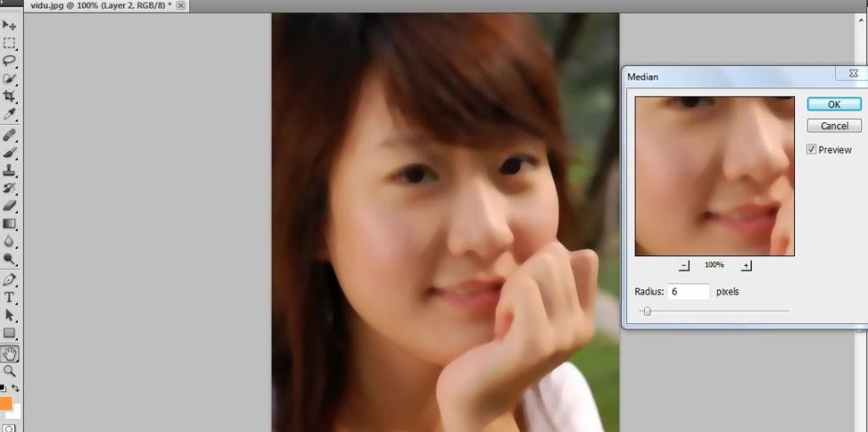Click the Radius pixels input field
This screenshot has height=432, width=868.
[x=688, y=292]
